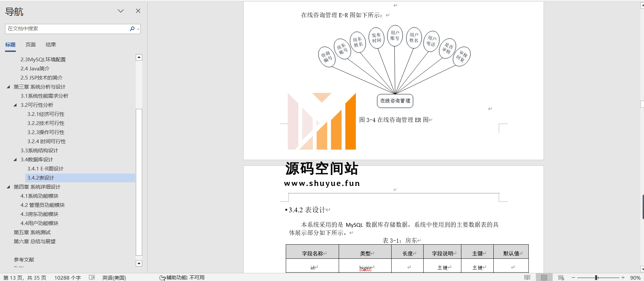Click the zoom slider handle
This screenshot has height=281, width=644.
(596, 277)
